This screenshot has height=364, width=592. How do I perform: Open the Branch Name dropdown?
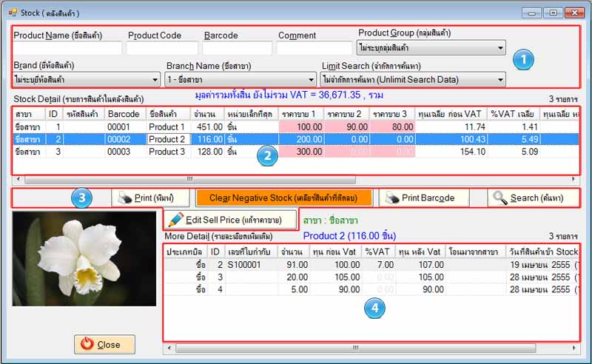click(x=240, y=80)
